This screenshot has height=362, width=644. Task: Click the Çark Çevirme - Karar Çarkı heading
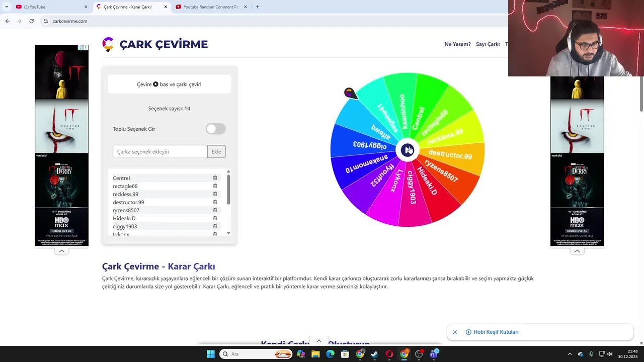[158, 266]
